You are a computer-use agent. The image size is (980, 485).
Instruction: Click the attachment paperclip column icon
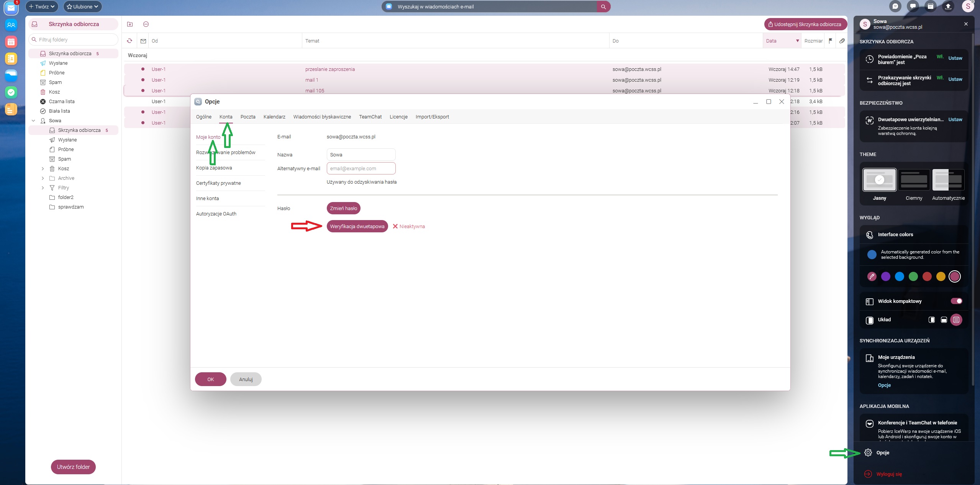[842, 41]
